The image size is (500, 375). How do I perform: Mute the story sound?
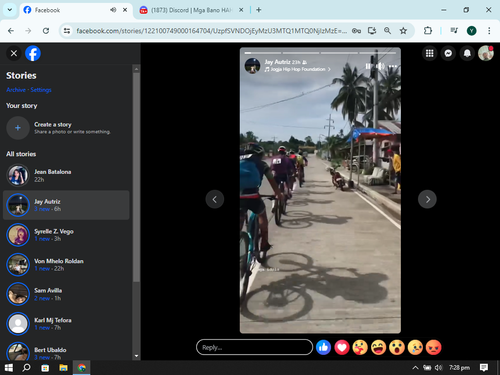pyautogui.click(x=380, y=66)
